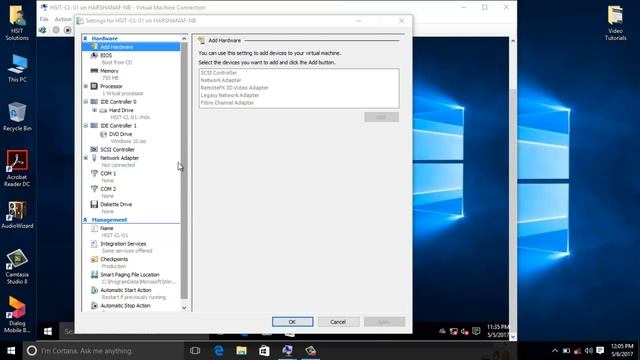The image size is (640, 360).
Task: Open AudioWizard desktop shortcut
Action: (17, 214)
